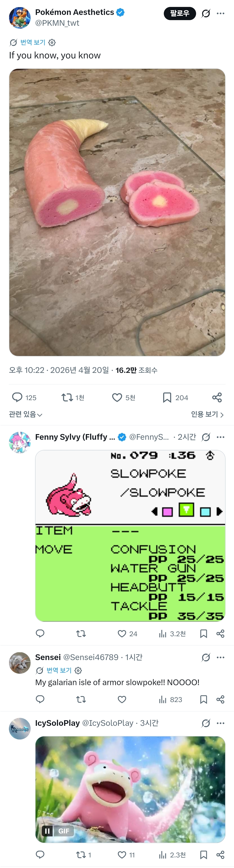Click 번역 보기 on the main post
234x868 pixels.
pos(32,42)
